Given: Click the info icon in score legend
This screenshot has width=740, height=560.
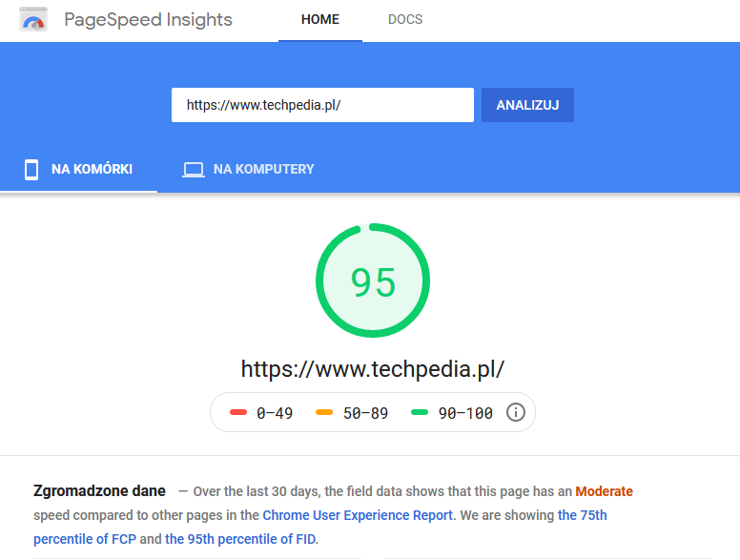Looking at the screenshot, I should coord(516,413).
